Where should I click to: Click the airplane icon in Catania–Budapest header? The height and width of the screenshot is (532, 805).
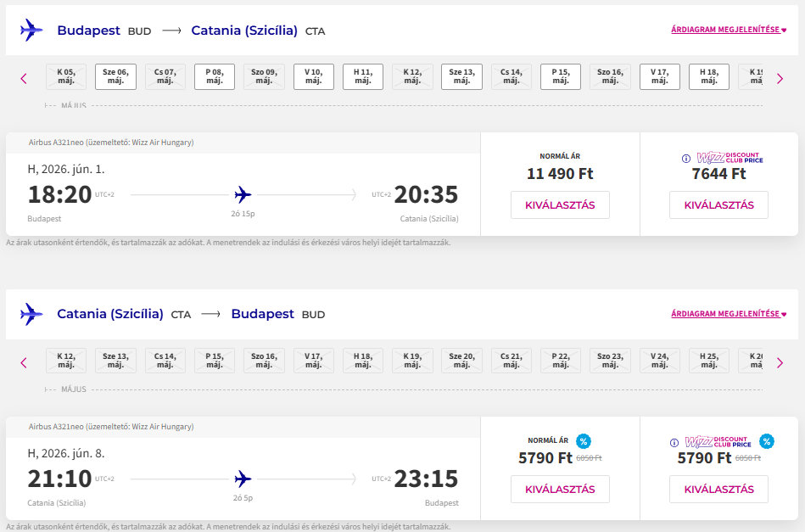point(31,314)
